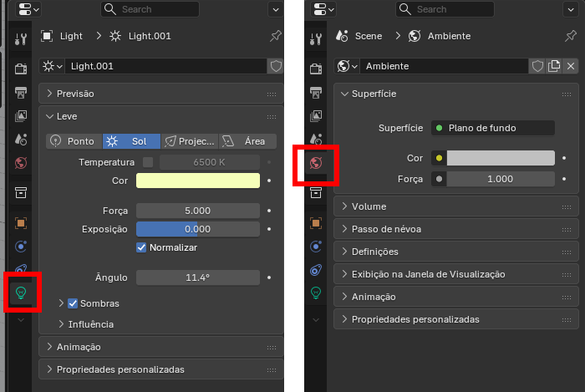Toggle fake user shield for Ambiente world

point(537,66)
